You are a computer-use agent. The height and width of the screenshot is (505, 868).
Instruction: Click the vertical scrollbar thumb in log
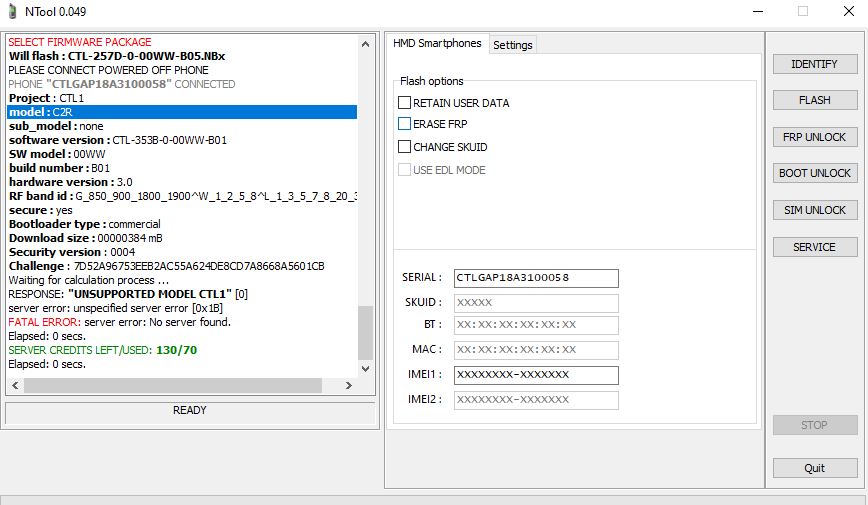click(365, 332)
